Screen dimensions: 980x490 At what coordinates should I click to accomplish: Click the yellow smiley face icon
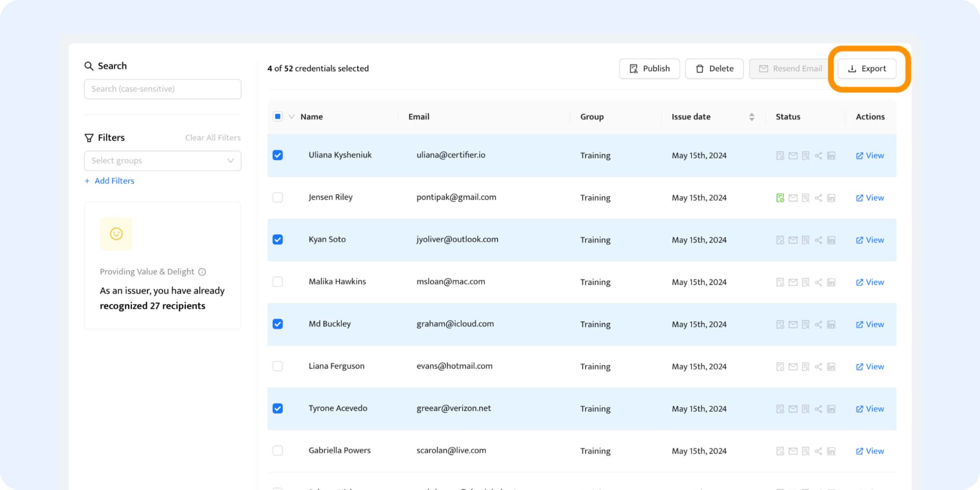(x=116, y=234)
